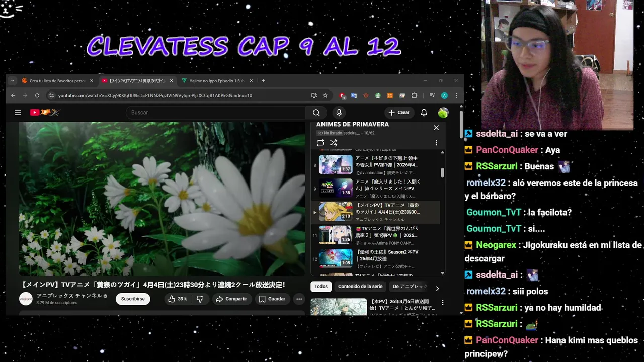Screen dimensions: 644x362
Task: Click the Suscribirse button
Action: (133, 299)
